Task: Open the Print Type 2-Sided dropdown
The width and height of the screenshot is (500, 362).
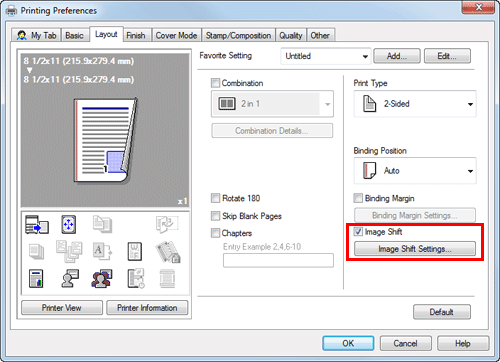Action: click(415, 104)
